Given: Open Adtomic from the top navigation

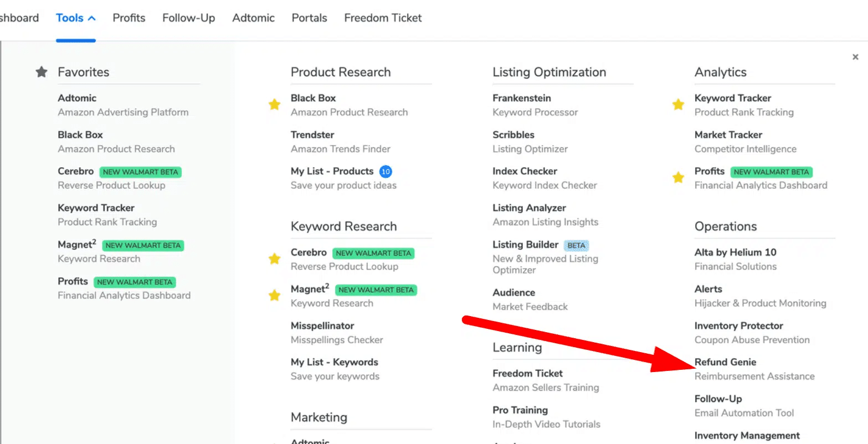Looking at the screenshot, I should (x=253, y=18).
